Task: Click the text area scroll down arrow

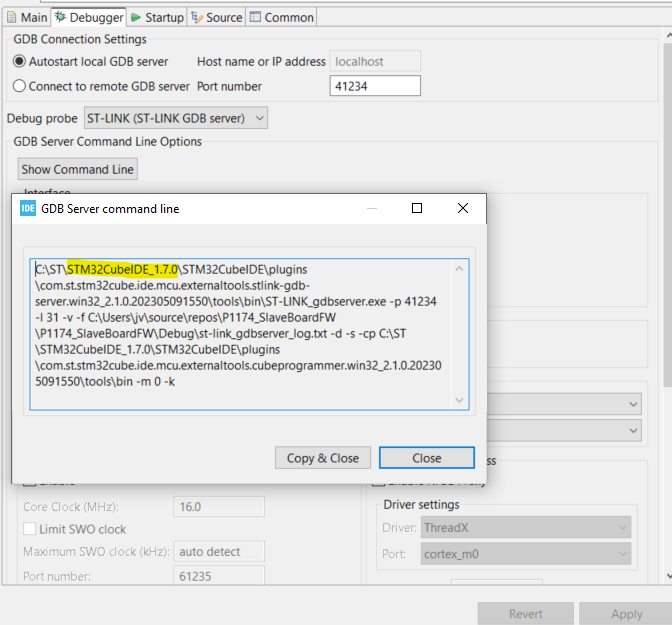Action: (x=459, y=400)
